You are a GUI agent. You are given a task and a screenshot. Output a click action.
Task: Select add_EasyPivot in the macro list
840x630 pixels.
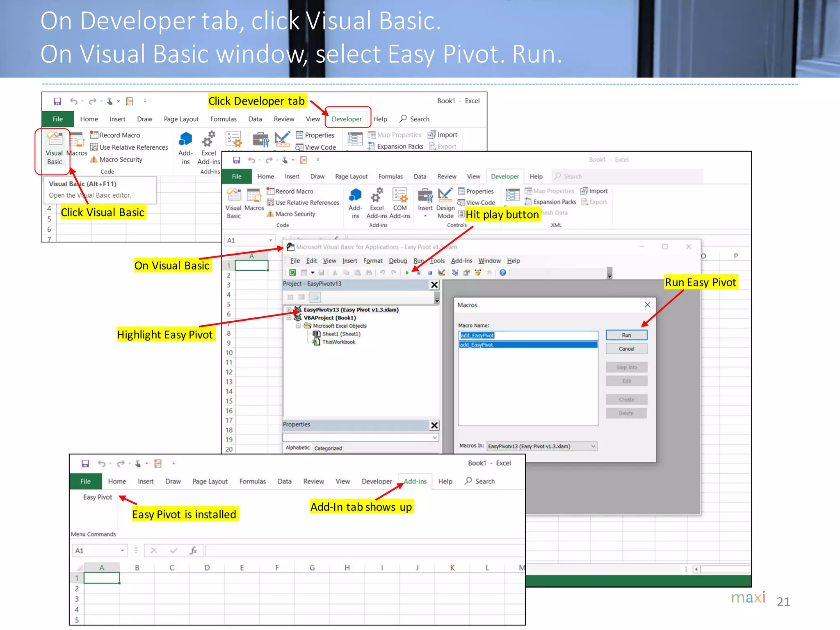[x=528, y=345]
